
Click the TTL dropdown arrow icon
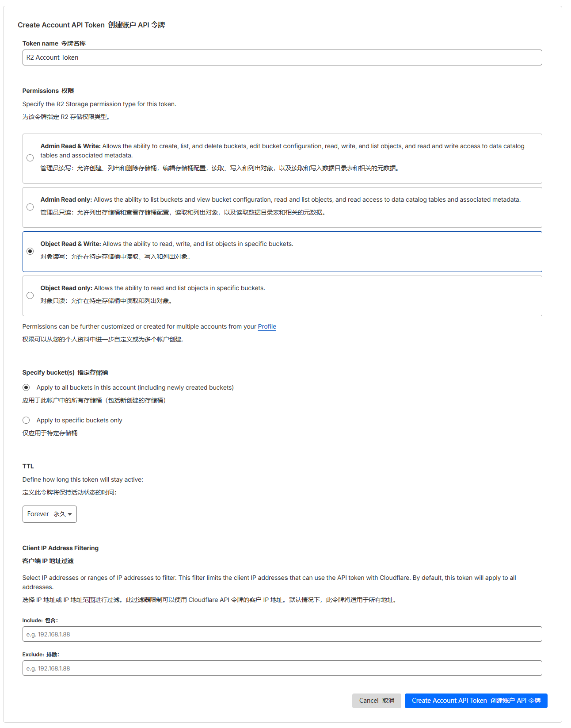tap(70, 514)
